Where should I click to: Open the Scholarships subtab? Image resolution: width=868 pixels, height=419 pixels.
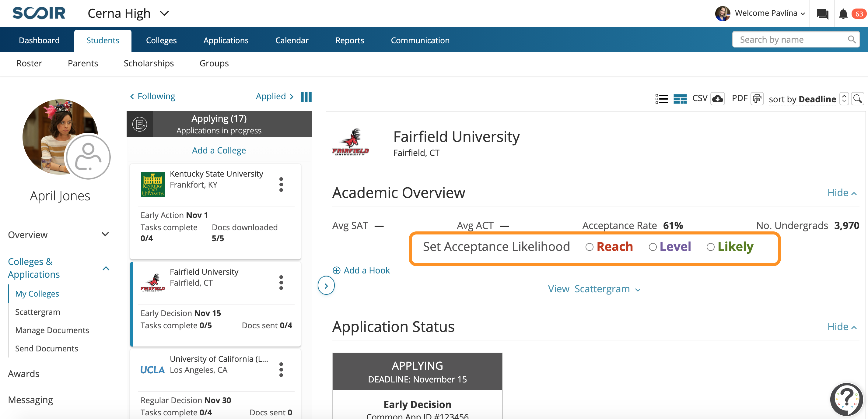(x=149, y=63)
